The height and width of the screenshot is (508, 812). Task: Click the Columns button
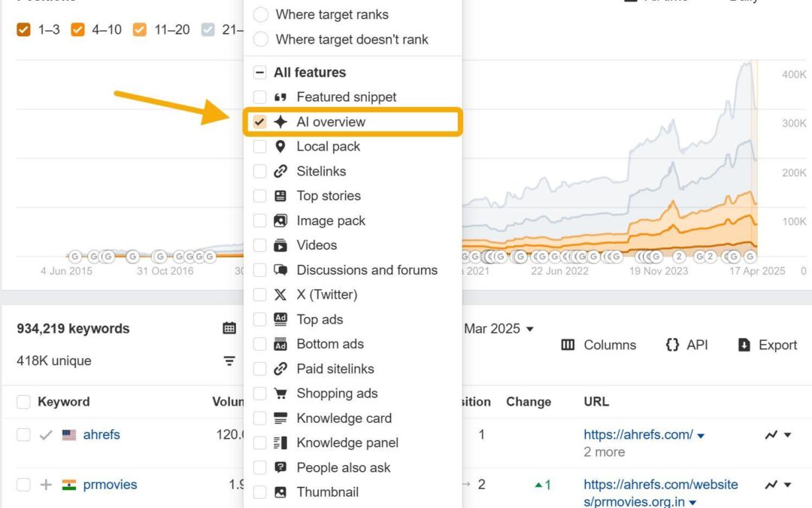click(598, 345)
